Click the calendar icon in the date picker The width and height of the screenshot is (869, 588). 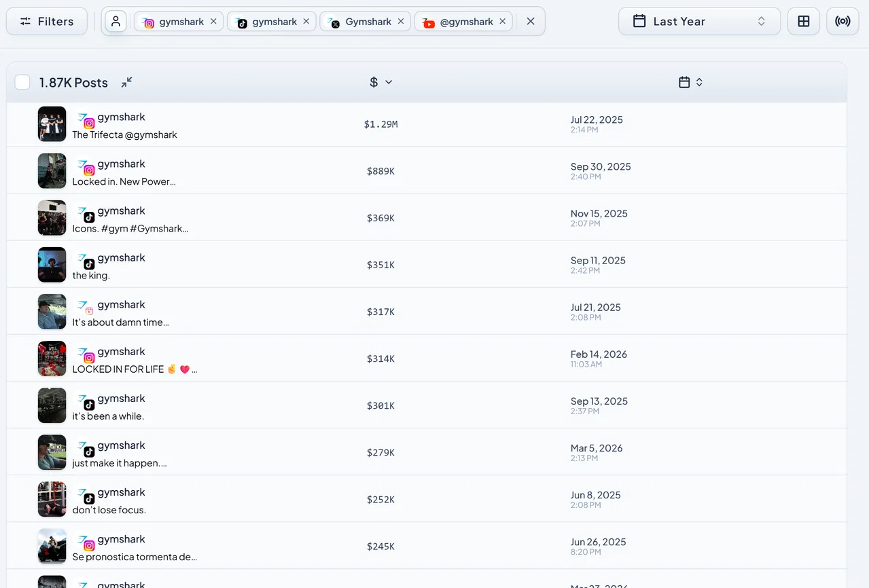coord(639,21)
